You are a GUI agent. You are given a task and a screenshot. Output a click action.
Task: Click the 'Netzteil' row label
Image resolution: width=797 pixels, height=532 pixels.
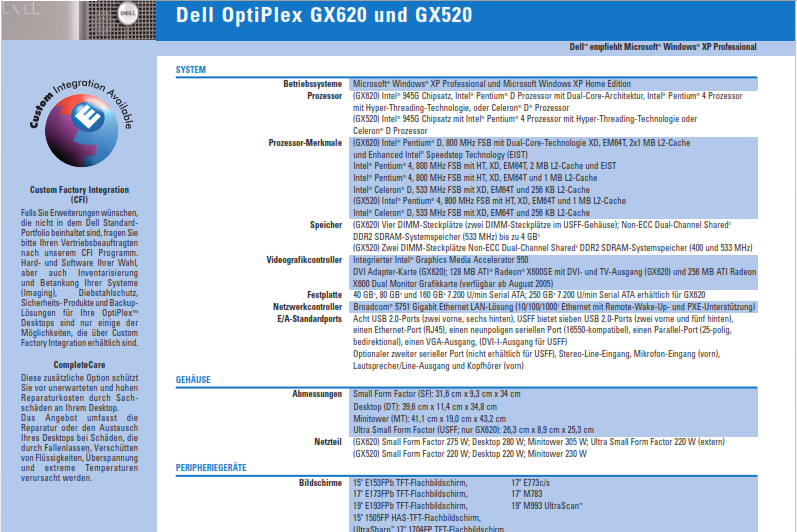[328, 442]
